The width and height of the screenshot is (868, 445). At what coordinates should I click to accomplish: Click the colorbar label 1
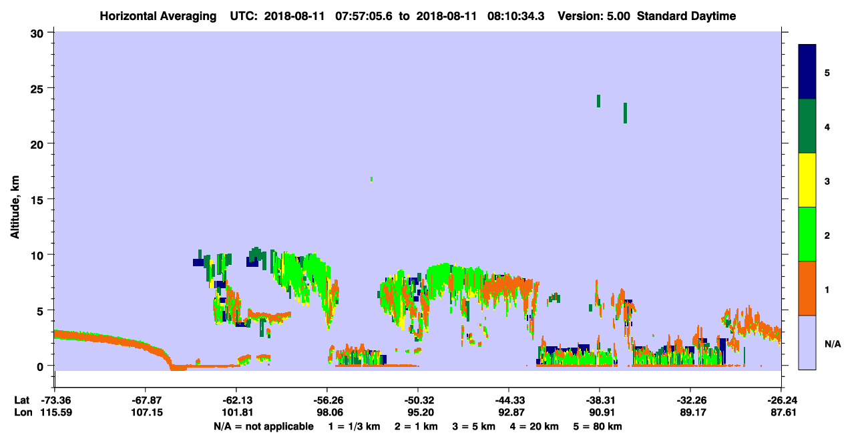(x=827, y=290)
